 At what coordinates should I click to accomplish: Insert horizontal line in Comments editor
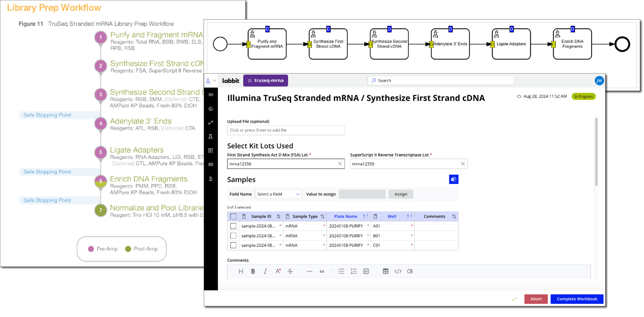309,271
